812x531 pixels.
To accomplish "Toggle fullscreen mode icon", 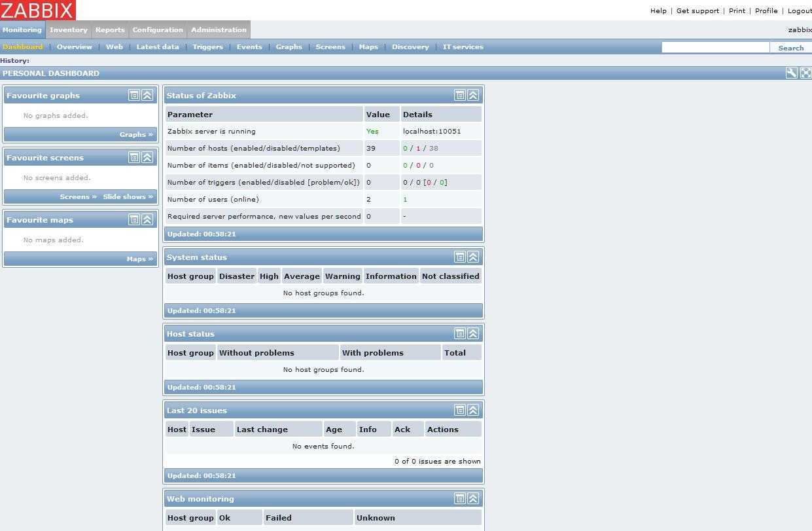I will (x=805, y=73).
